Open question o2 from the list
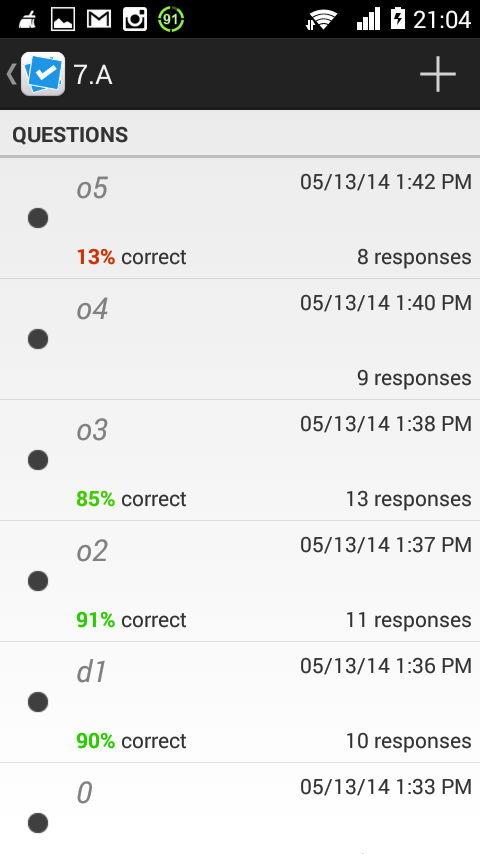The height and width of the screenshot is (854, 480). click(x=240, y=581)
